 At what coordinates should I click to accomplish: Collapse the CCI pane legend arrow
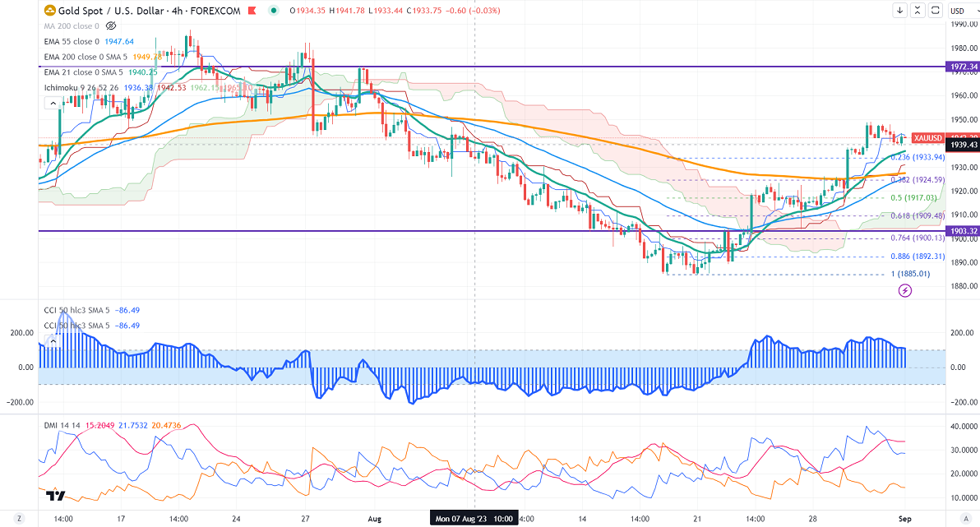click(x=53, y=341)
